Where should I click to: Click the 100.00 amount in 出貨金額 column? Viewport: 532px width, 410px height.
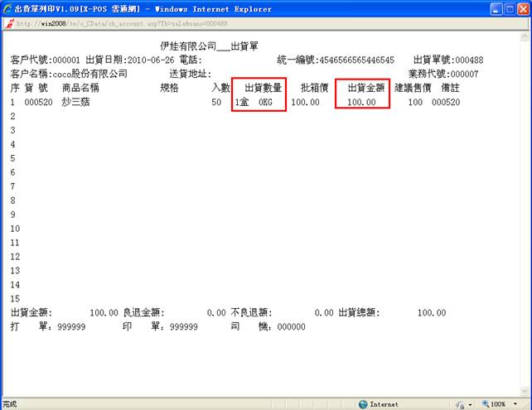(361, 102)
